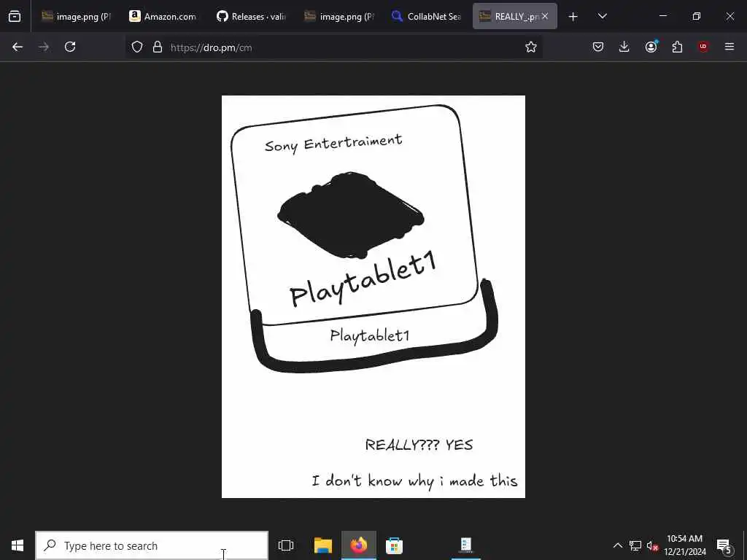Open Firefox account menu
The height and width of the screenshot is (560, 747).
click(x=651, y=47)
